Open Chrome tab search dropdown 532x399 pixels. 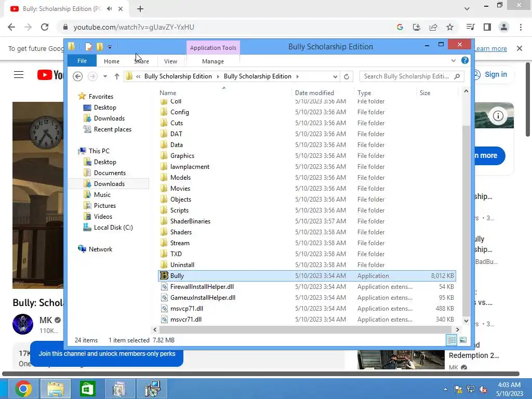click(467, 9)
